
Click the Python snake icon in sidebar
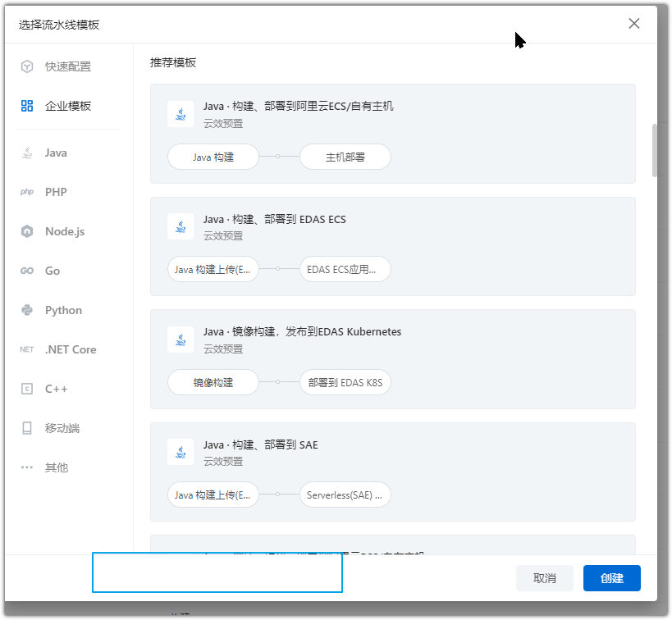27,310
